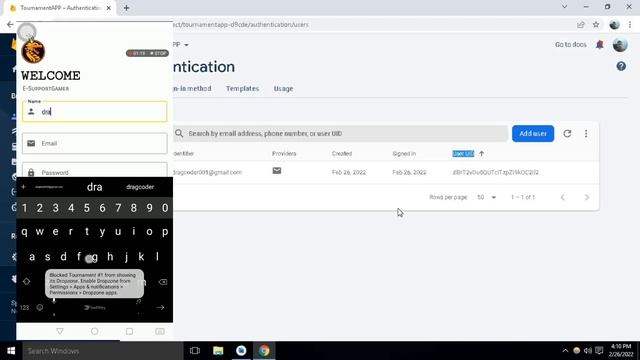
Task: Open Chrome profile avatar in toolbar
Action: 614,24
